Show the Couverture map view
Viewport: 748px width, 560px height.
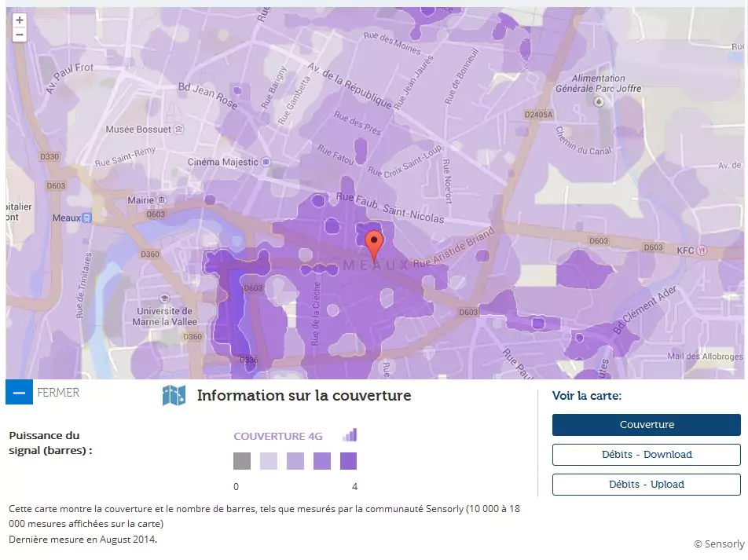click(646, 425)
